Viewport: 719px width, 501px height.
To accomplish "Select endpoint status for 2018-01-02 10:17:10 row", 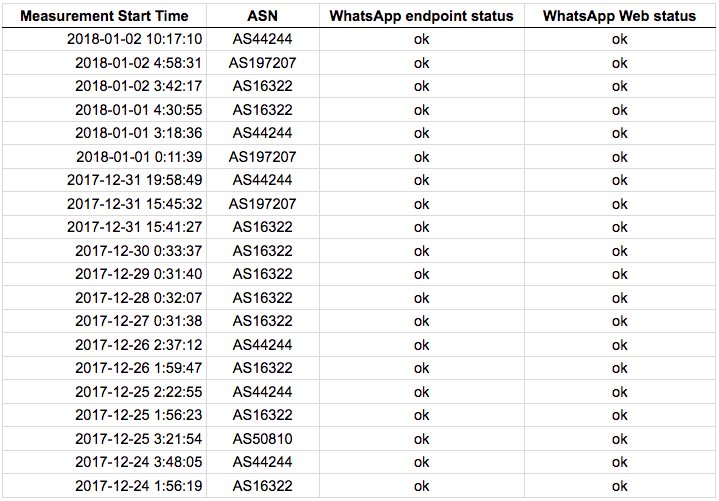I will 421,39.
